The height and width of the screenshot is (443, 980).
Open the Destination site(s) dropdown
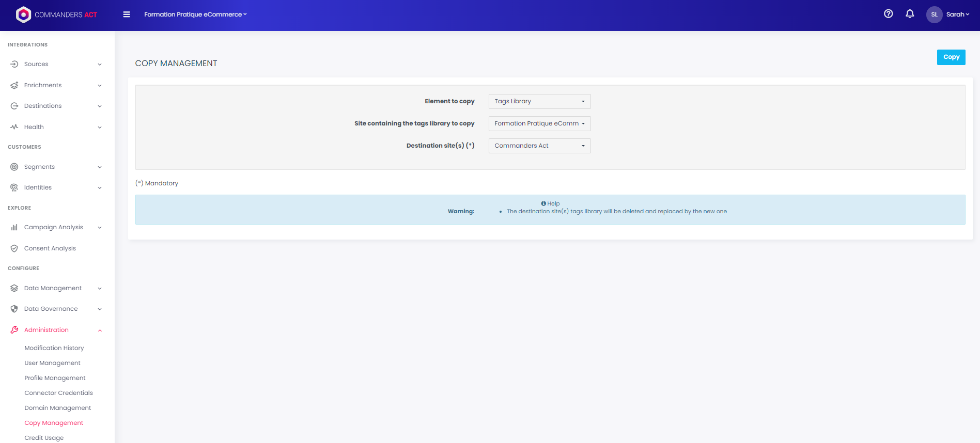tap(539, 146)
